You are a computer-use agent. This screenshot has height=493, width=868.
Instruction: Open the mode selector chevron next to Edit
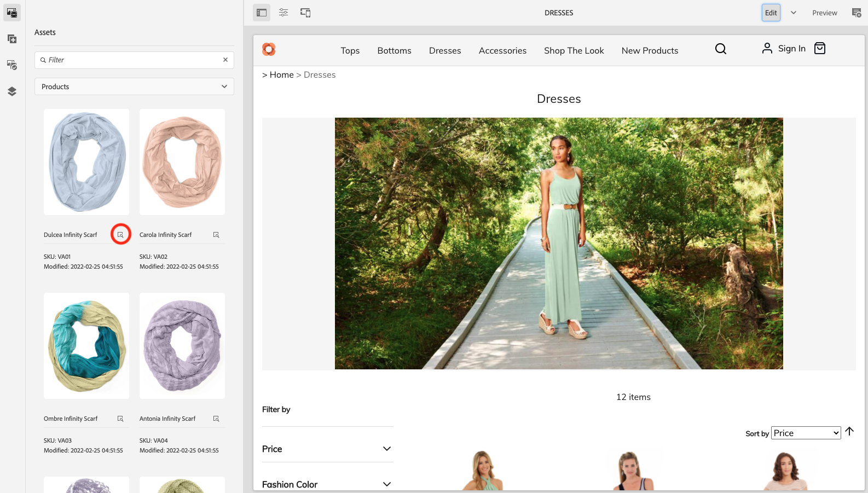[793, 13]
